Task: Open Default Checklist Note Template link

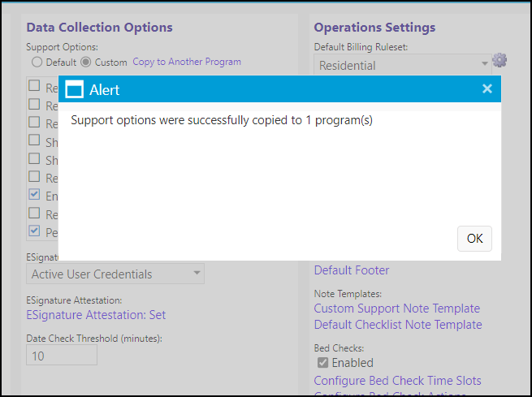Action: pos(398,325)
